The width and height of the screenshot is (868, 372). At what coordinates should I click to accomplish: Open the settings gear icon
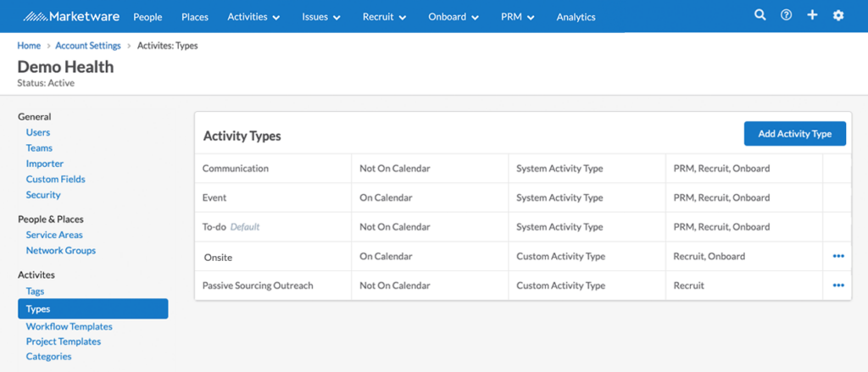tap(838, 15)
